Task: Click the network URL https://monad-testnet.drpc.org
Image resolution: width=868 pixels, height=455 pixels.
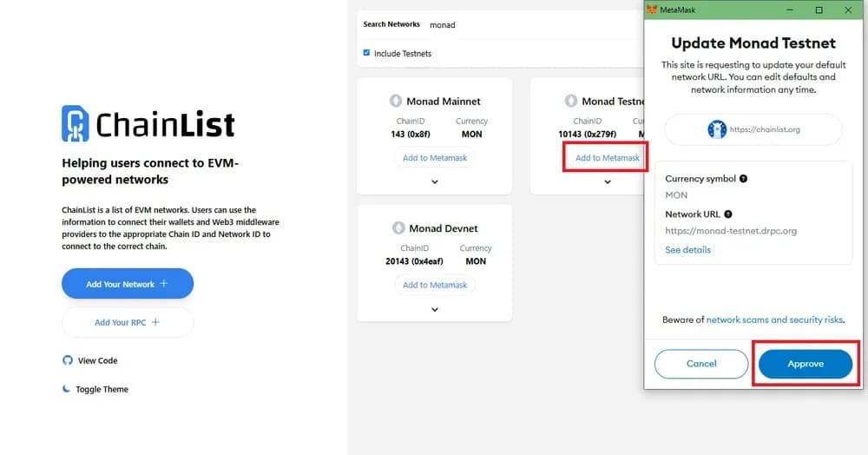Action: (x=731, y=231)
